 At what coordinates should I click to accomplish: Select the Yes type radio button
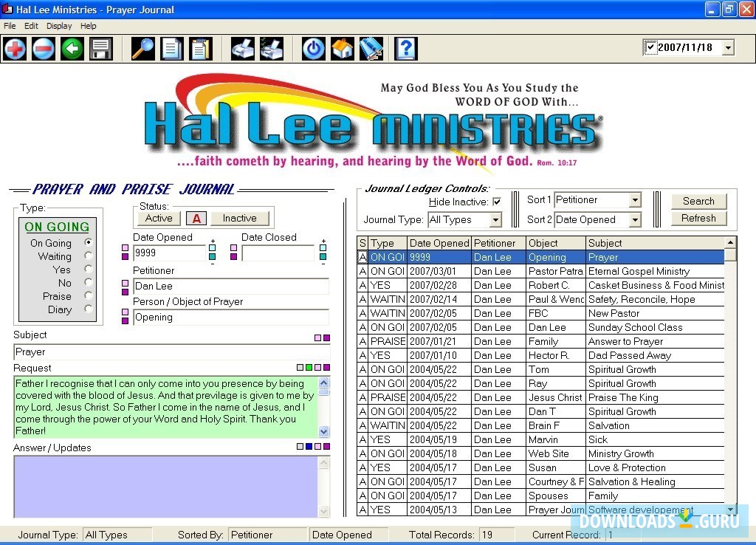[89, 269]
